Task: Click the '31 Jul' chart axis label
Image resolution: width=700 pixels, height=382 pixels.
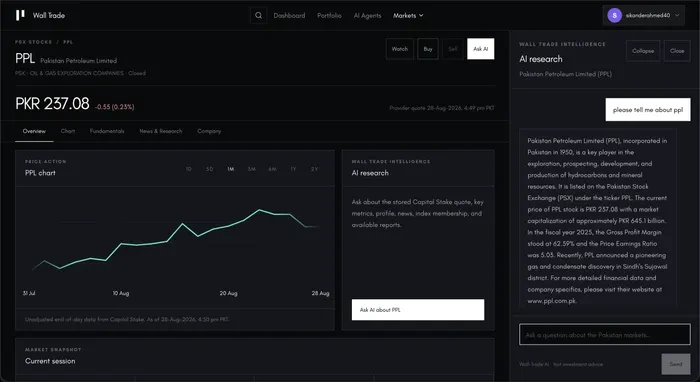Action: pos(29,293)
